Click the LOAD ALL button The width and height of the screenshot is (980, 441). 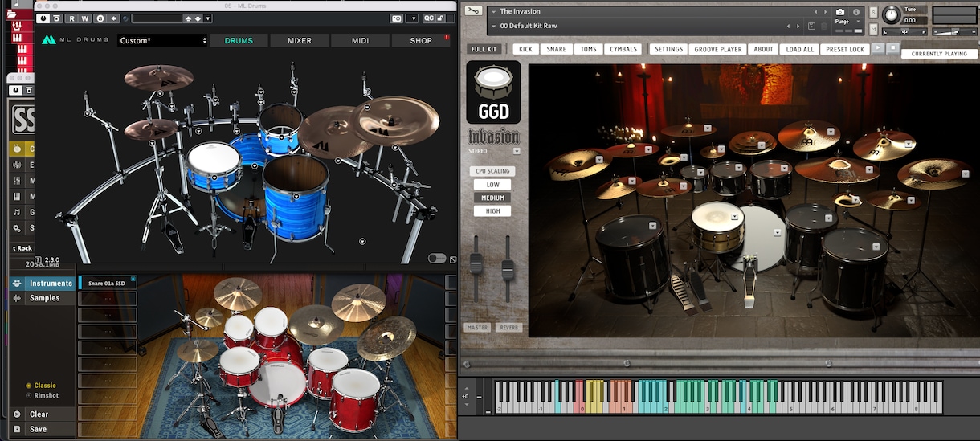click(799, 49)
